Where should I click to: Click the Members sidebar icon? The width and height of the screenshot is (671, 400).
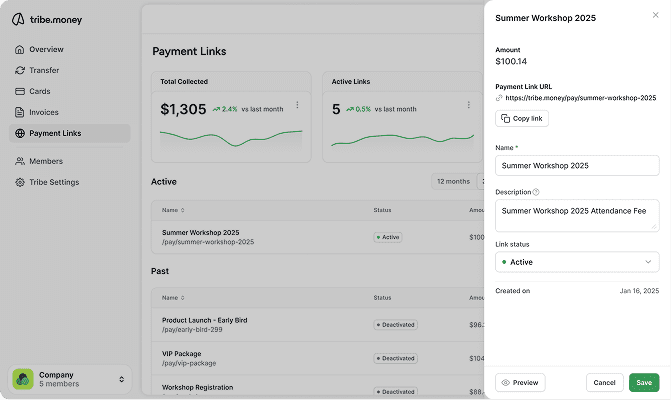pos(20,161)
